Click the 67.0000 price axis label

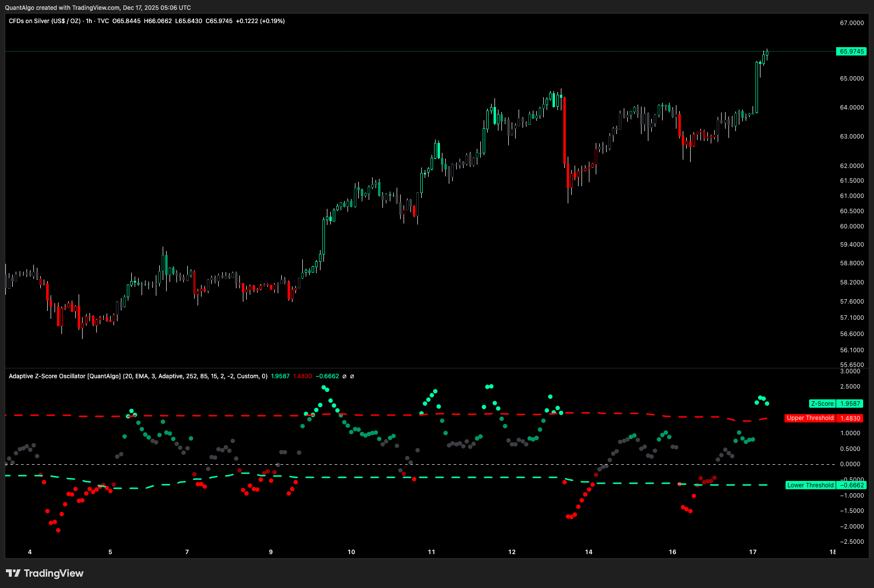[852, 23]
